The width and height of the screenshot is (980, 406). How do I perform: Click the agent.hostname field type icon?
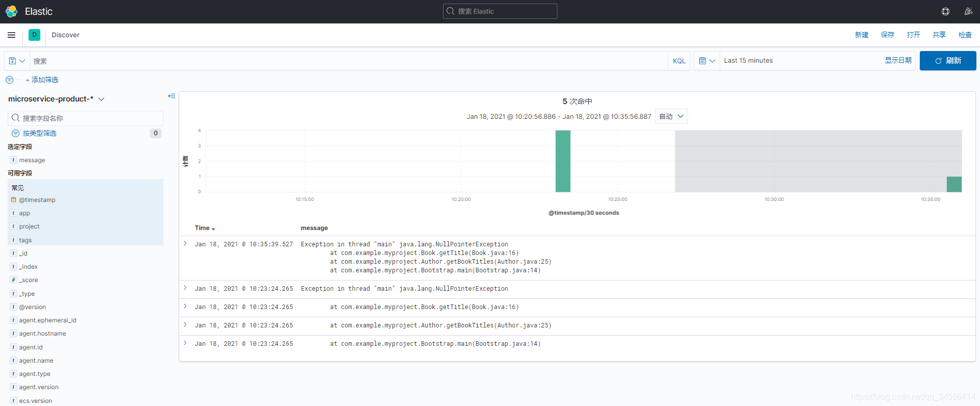coord(14,334)
